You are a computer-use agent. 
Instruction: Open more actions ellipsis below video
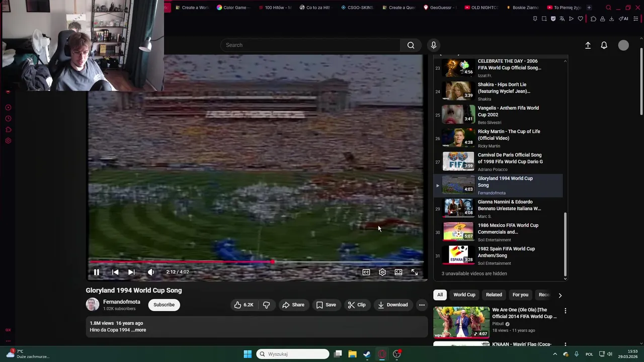point(422,305)
